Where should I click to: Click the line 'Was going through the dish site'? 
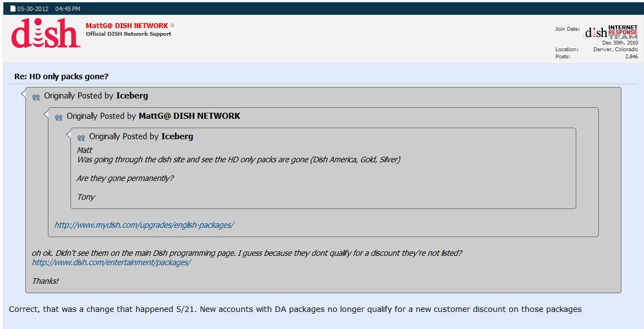(239, 160)
